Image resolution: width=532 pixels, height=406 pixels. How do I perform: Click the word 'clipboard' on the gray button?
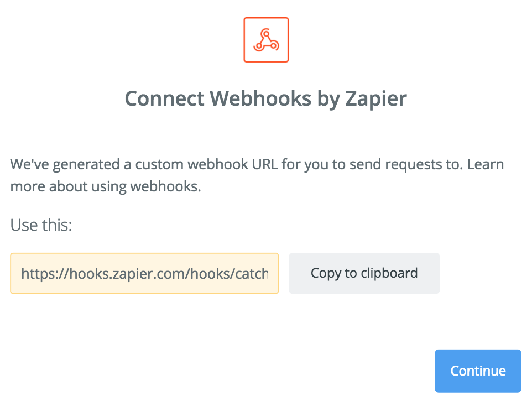(x=389, y=273)
